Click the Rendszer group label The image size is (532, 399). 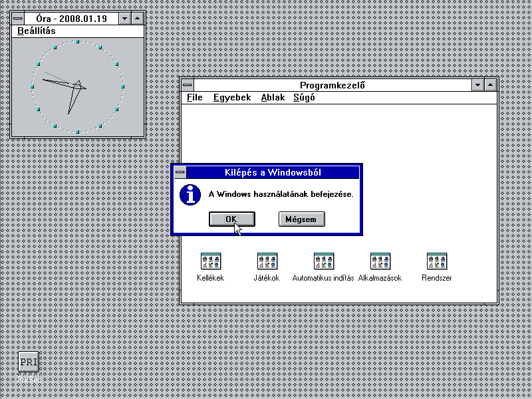[437, 278]
